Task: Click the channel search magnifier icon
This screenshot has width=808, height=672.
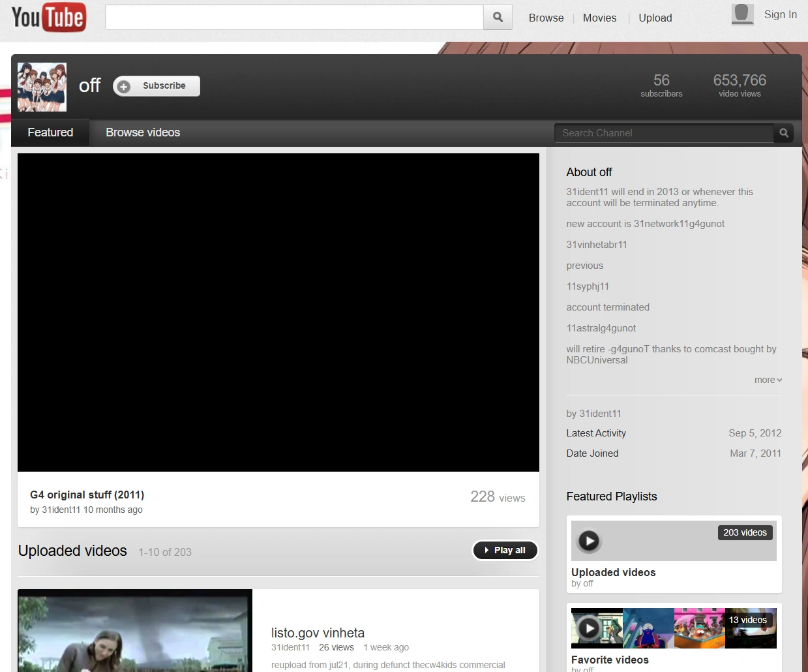Action: 784,133
